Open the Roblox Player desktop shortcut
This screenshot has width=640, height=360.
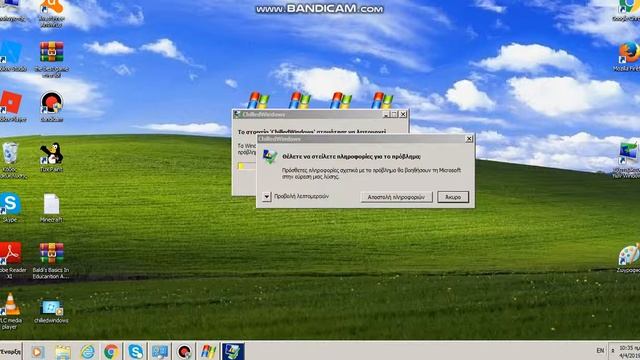pos(11,106)
